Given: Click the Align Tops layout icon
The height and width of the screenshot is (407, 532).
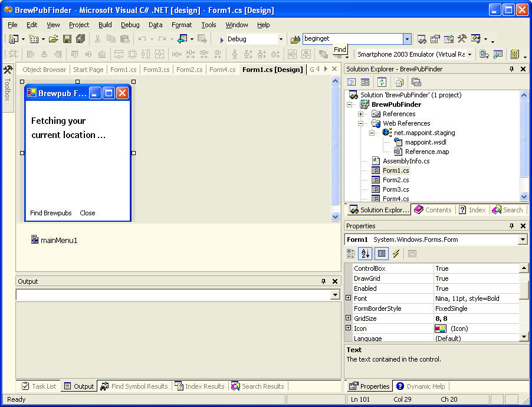Looking at the screenshot, I should click(x=75, y=54).
